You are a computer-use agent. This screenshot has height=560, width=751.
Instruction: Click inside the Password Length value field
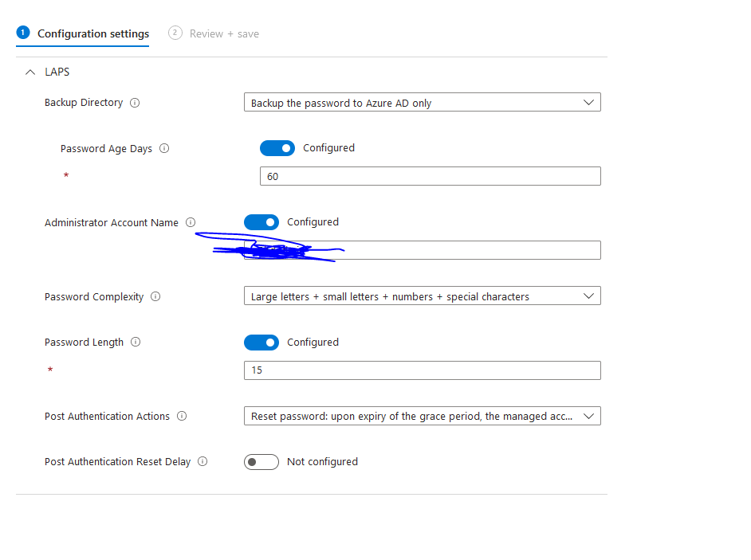coord(423,370)
